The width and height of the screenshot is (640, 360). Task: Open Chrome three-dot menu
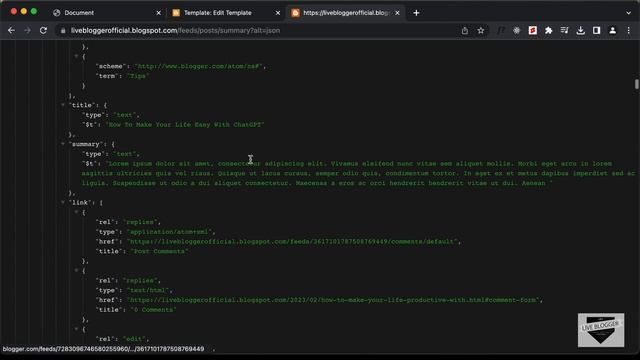click(x=629, y=31)
